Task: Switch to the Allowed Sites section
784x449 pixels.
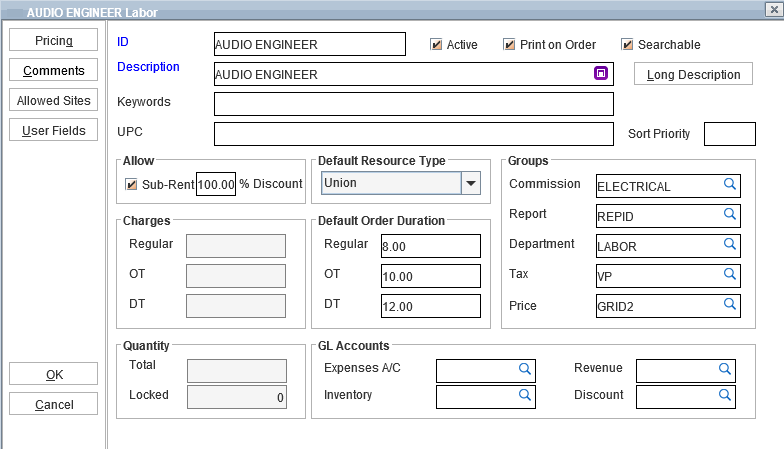Action: pos(54,101)
